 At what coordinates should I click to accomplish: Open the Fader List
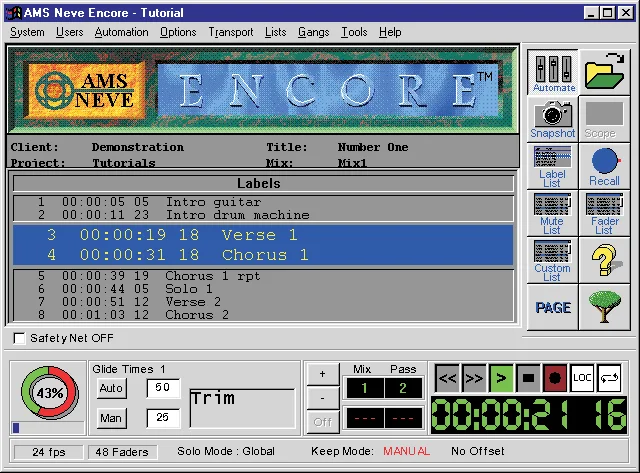click(x=604, y=213)
